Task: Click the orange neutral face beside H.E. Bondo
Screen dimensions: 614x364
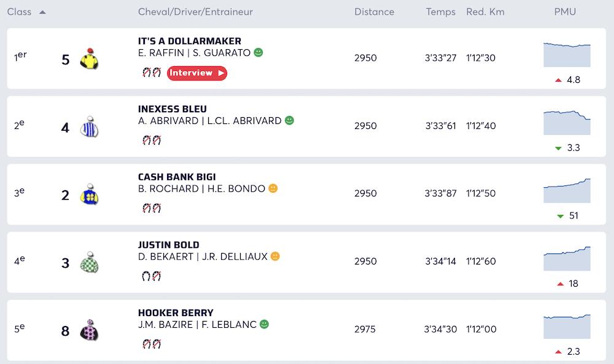Action: click(x=273, y=188)
